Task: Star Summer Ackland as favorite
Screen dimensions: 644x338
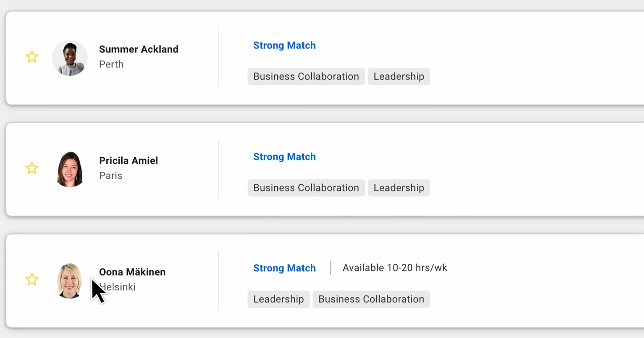Action: (x=32, y=57)
